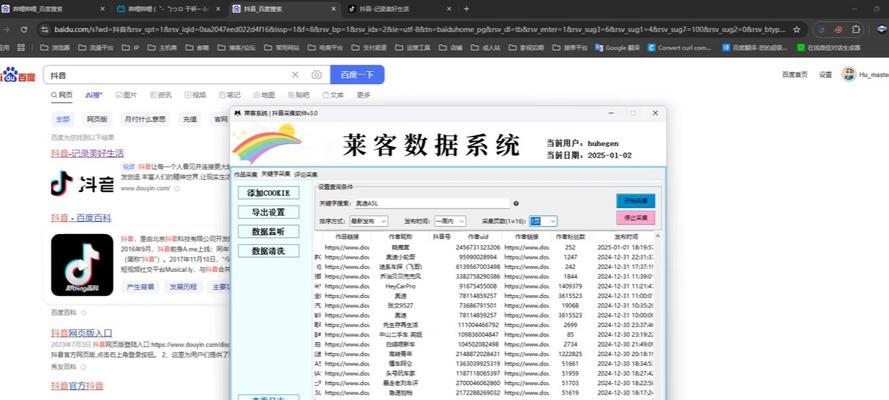
Task: Click the 百度一下 search button
Action: point(357,75)
